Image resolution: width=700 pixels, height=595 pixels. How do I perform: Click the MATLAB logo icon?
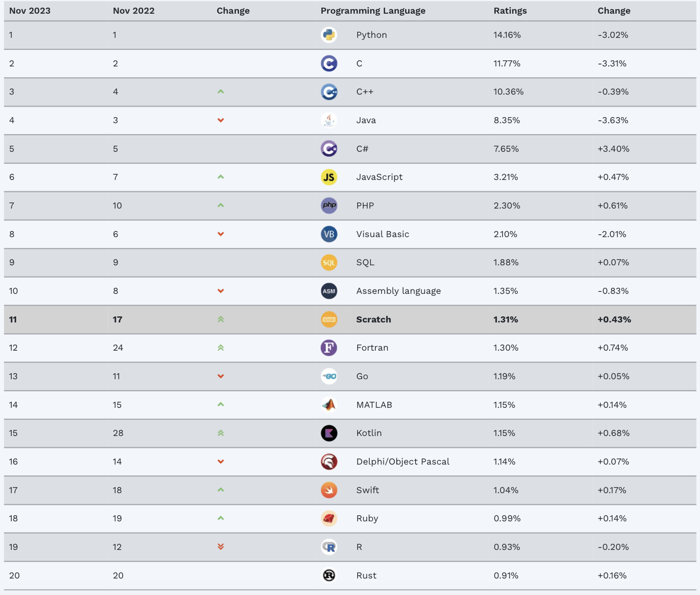[x=329, y=405]
